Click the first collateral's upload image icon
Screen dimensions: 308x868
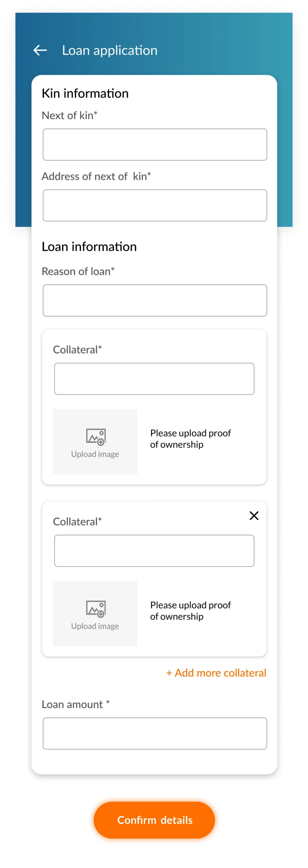pos(96,436)
